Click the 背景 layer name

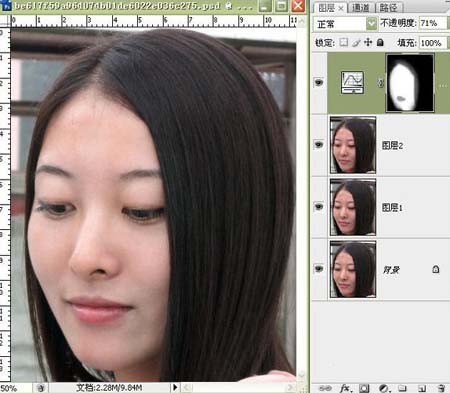(x=391, y=269)
